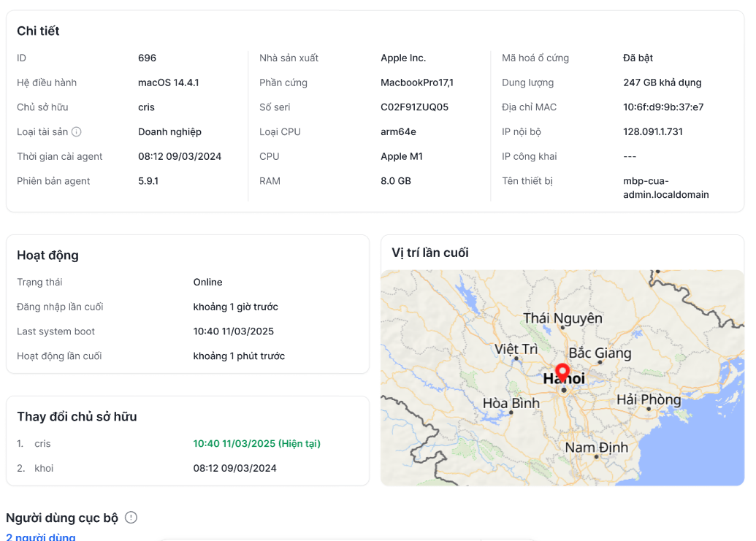Click Last system boot time 10:40 11/03/2025

(x=233, y=331)
